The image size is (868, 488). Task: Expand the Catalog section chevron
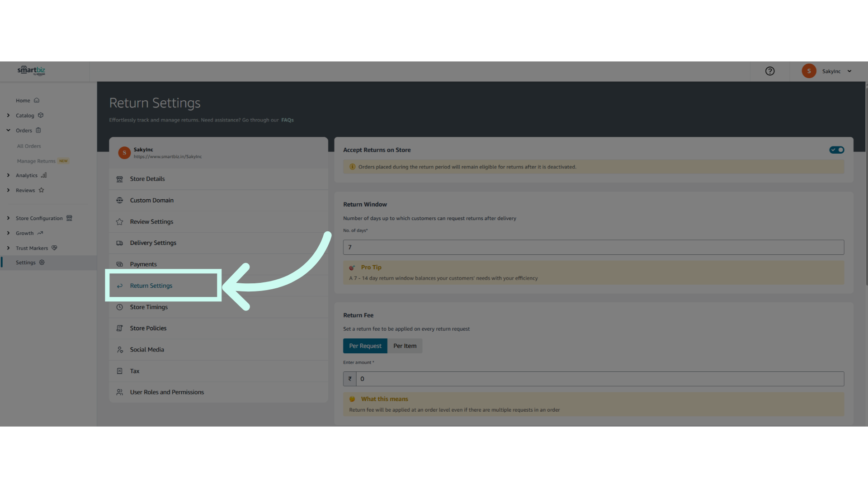pos(8,115)
